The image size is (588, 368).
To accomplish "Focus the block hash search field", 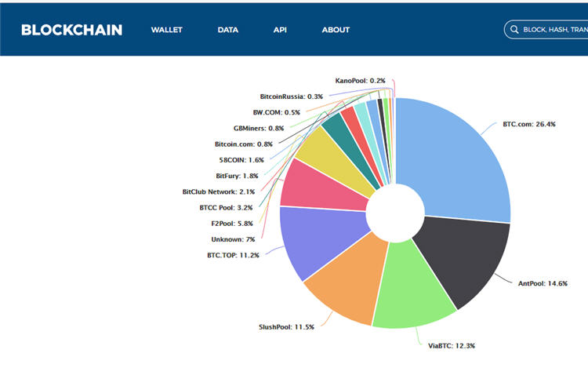I will pyautogui.click(x=546, y=30).
